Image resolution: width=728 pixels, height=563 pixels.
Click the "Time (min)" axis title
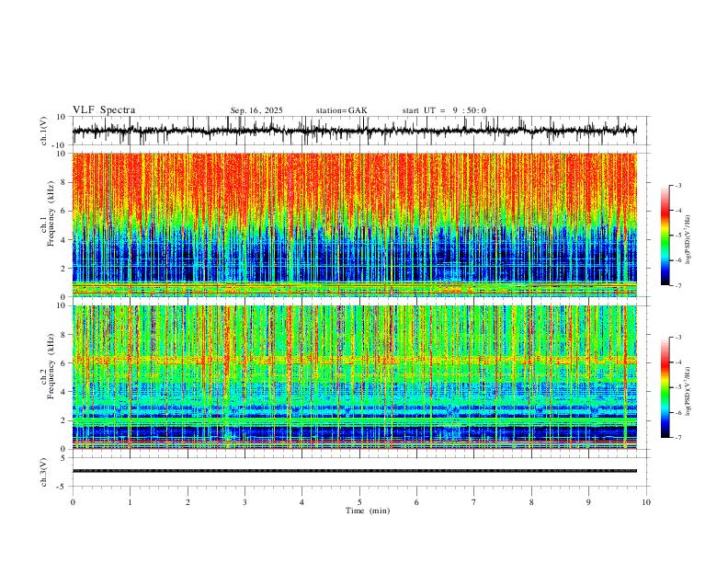(x=368, y=511)
